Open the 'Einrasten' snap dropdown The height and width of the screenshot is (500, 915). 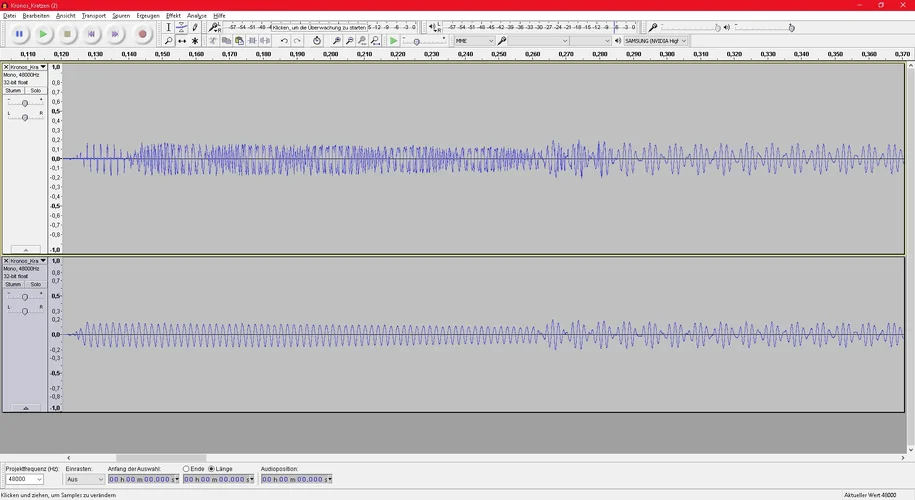tap(85, 479)
